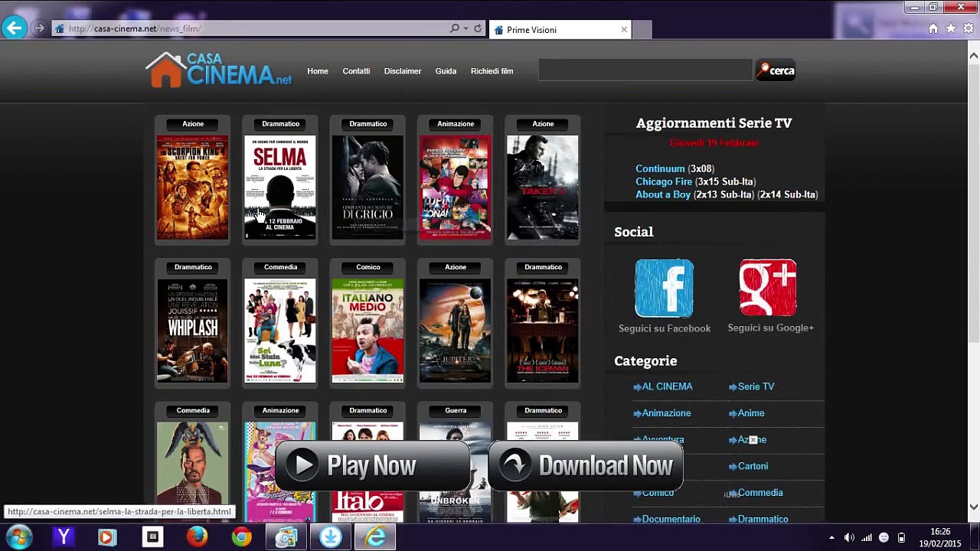This screenshot has height=551, width=980.
Task: Open the browser Home icon
Action: tap(933, 29)
